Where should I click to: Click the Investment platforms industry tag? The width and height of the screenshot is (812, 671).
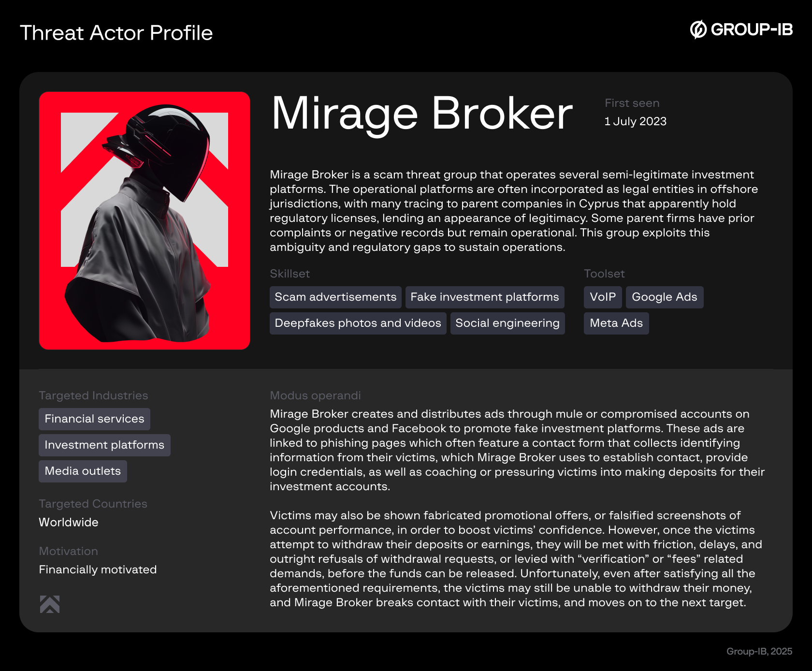104,445
